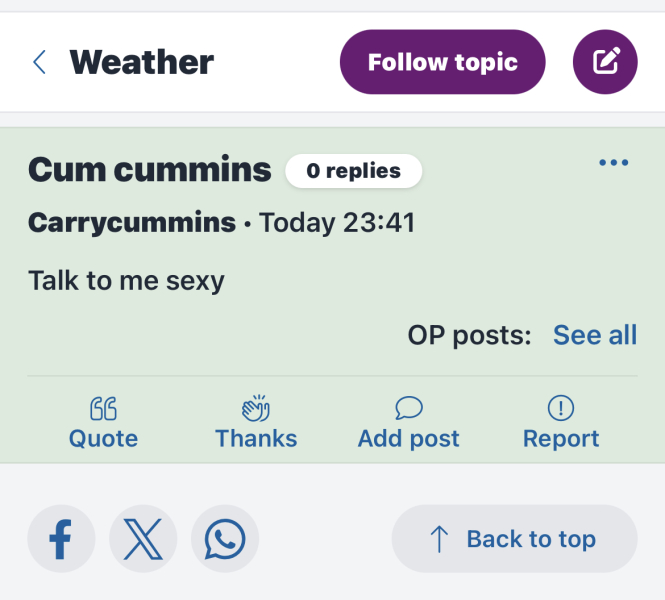Click the Back to top button
665x600 pixels.
coord(514,539)
